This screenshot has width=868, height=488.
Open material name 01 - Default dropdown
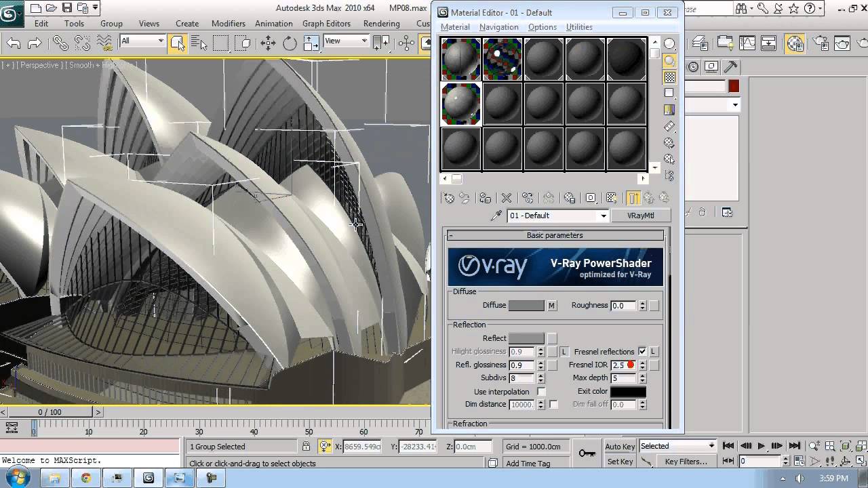603,216
